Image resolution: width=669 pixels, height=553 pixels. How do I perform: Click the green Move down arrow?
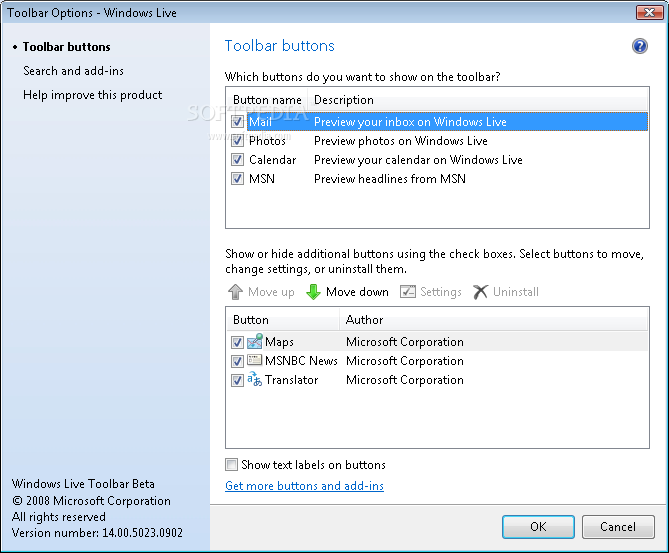[x=313, y=292]
